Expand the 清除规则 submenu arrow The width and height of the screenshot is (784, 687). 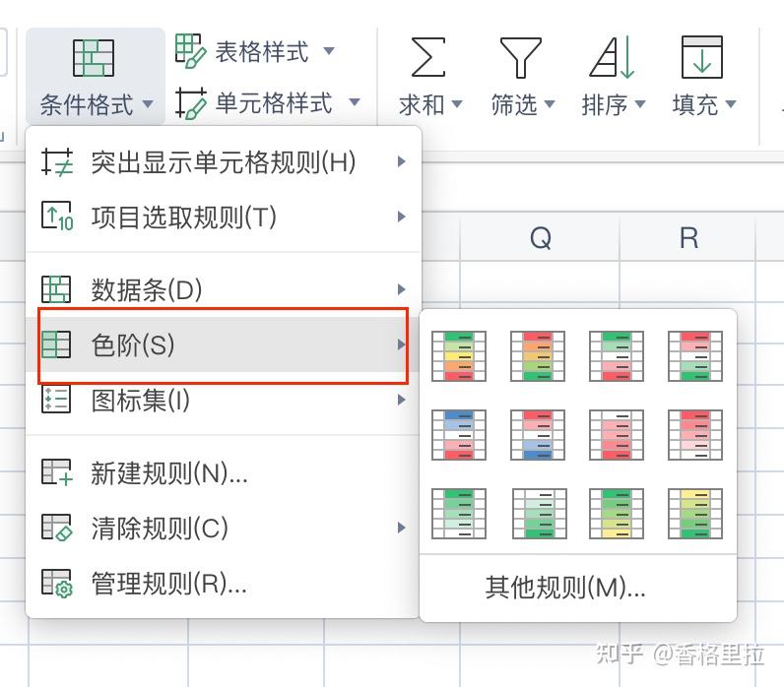[401, 528]
